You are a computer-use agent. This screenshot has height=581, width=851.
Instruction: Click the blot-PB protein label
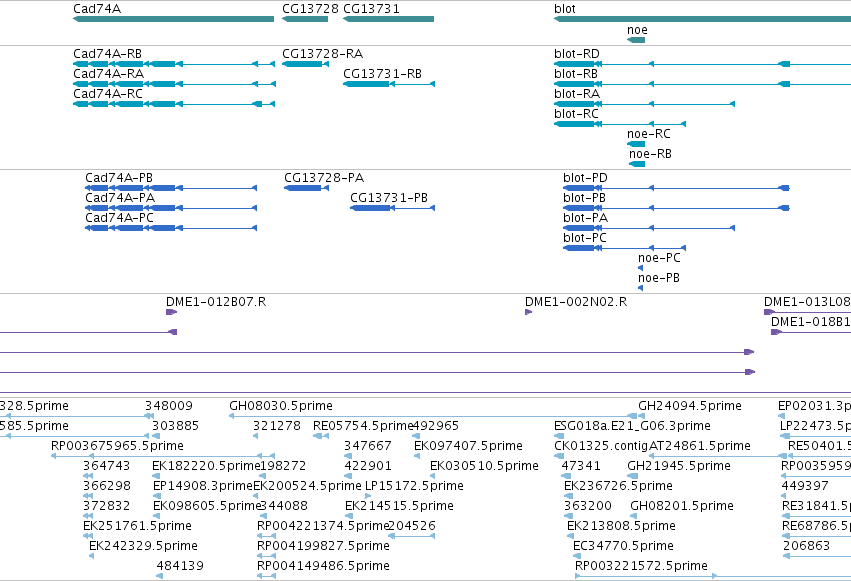pos(584,198)
